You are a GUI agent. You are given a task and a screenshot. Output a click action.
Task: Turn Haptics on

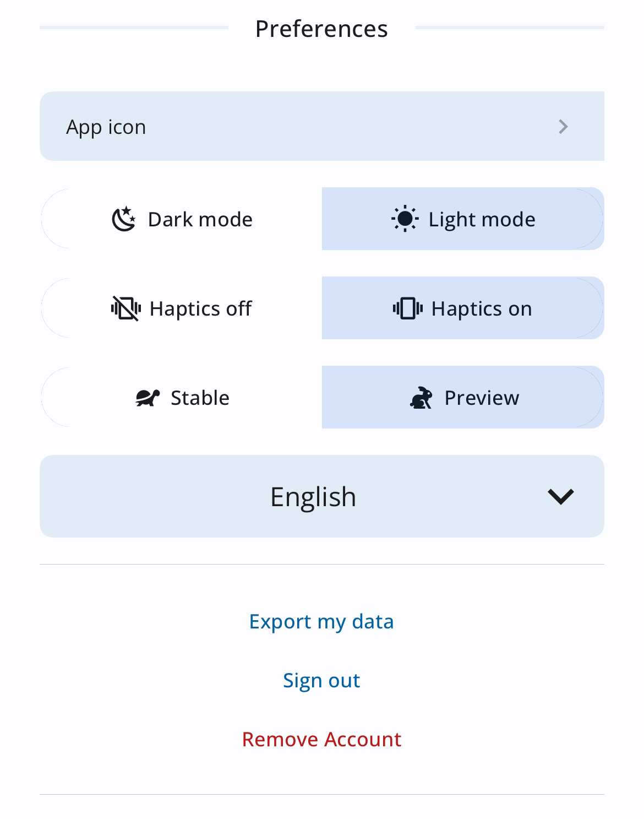tap(463, 308)
